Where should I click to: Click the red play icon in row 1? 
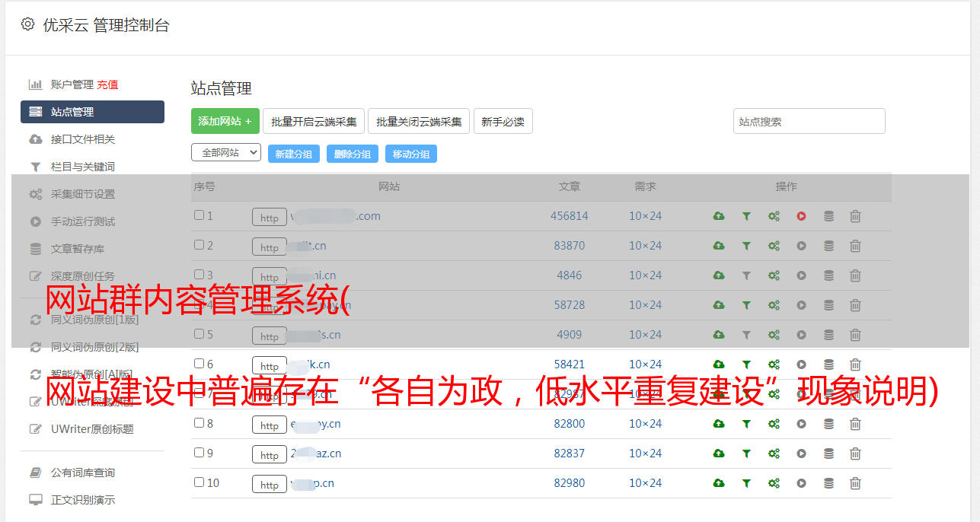coord(801,216)
